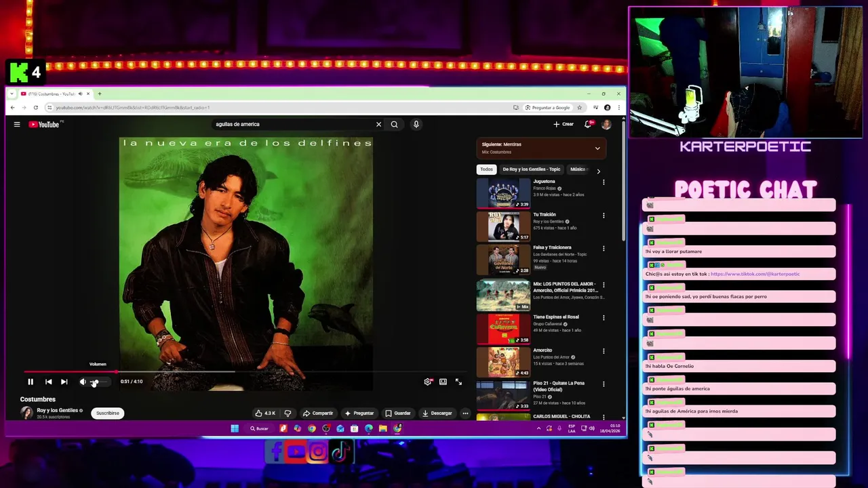Toggle theater mode on the player
Image resolution: width=868 pixels, height=488 pixels.
click(443, 382)
